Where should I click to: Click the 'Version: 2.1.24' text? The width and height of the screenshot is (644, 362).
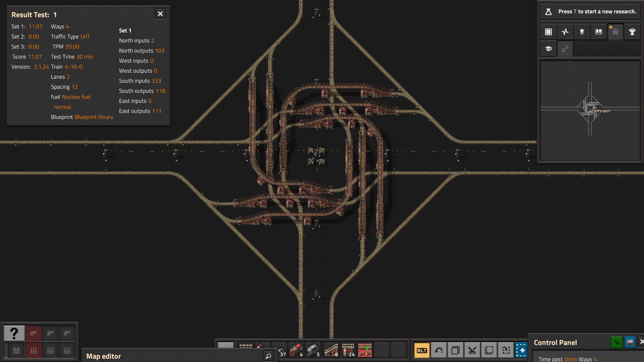click(x=30, y=67)
